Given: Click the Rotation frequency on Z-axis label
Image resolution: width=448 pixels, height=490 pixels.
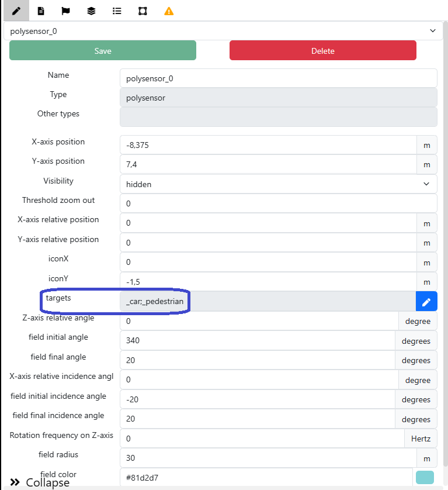Looking at the screenshot, I should click(x=61, y=435).
